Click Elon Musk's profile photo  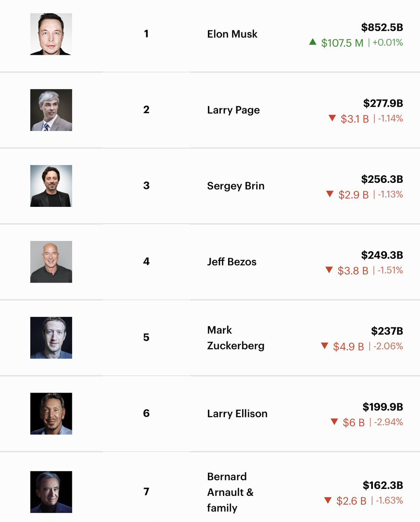51,34
